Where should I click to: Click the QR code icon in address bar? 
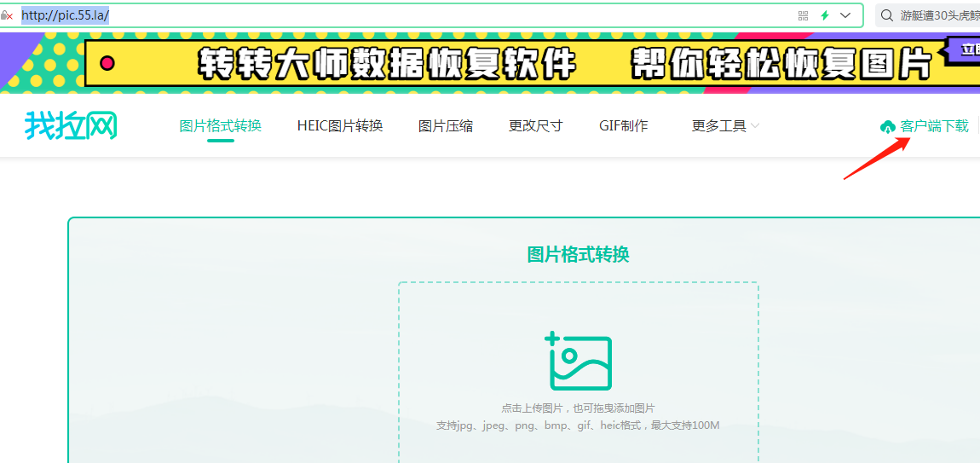pos(803,15)
